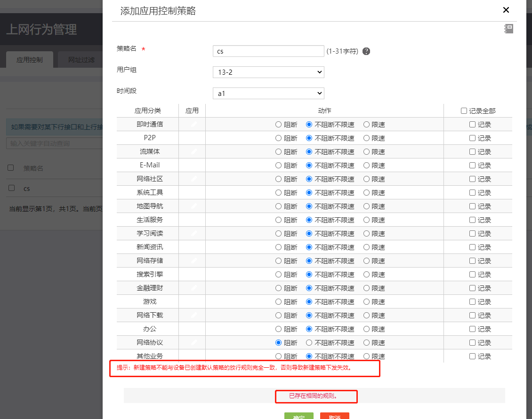Screen dimensions: 532x419
Task: Select 阻断 for 流媒体
Action: click(279, 151)
